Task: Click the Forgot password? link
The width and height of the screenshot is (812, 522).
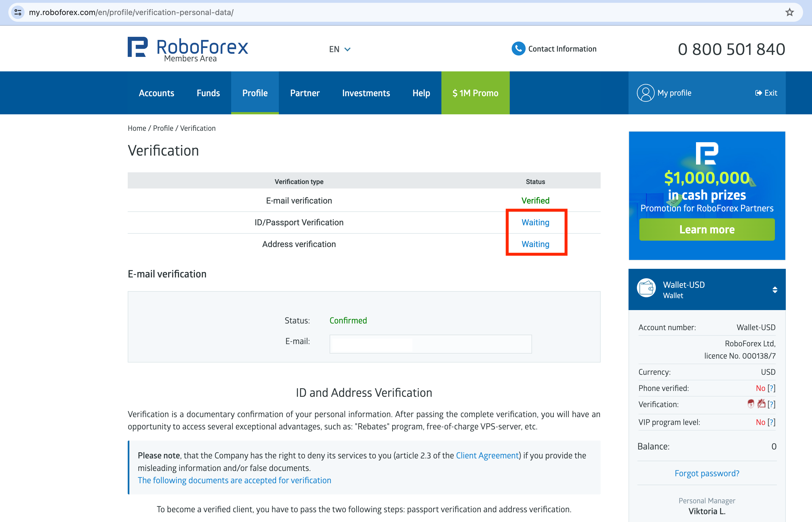Action: (707, 473)
